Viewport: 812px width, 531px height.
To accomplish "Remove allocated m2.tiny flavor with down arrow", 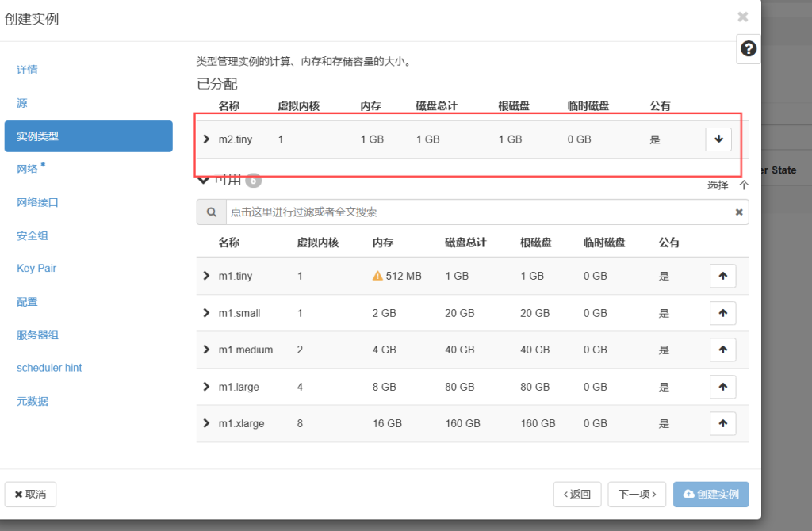I will point(718,139).
